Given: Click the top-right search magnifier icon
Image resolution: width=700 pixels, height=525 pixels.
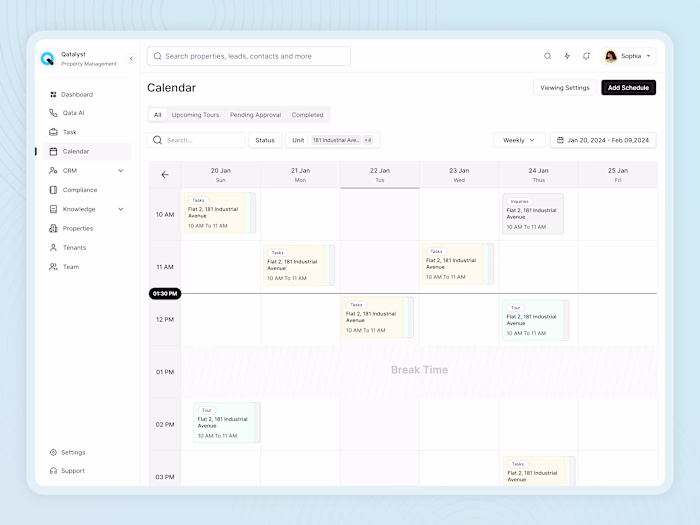Looking at the screenshot, I should click(547, 56).
